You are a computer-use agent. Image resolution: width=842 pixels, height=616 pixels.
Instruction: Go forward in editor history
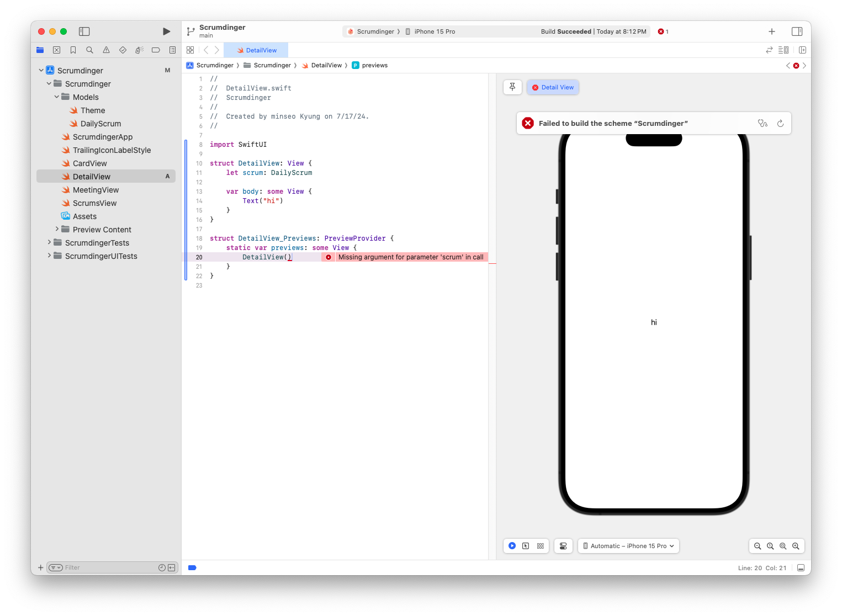coord(217,50)
